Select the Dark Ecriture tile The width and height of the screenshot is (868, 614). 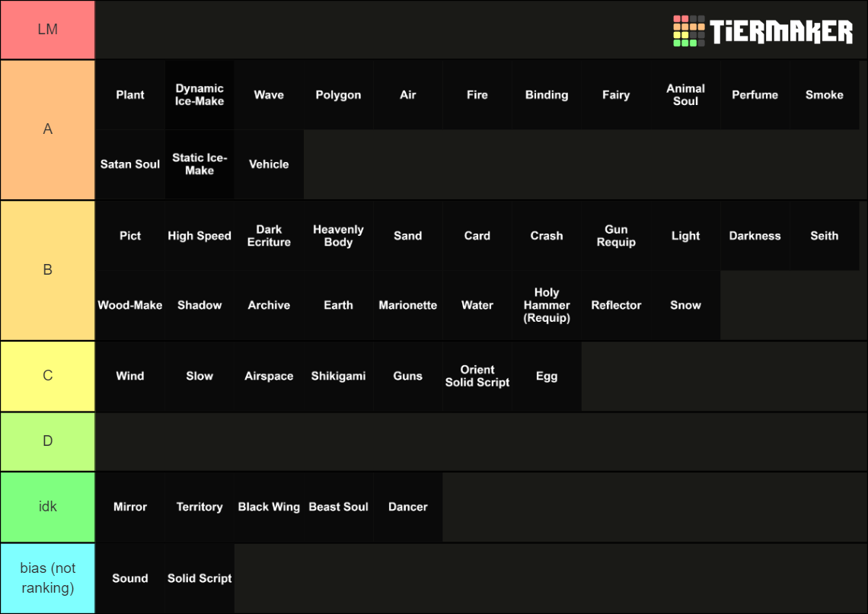(269, 236)
